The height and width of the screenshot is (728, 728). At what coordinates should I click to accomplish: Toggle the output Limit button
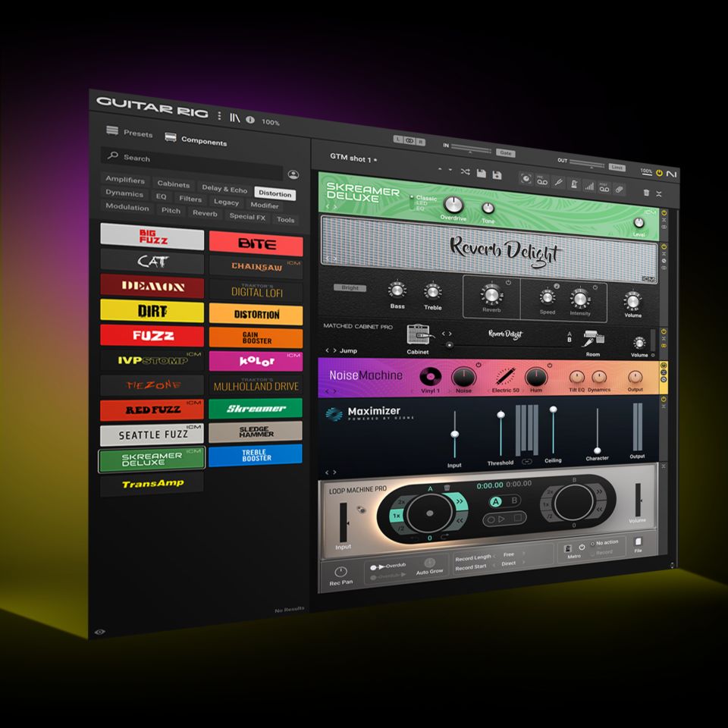[x=617, y=167]
